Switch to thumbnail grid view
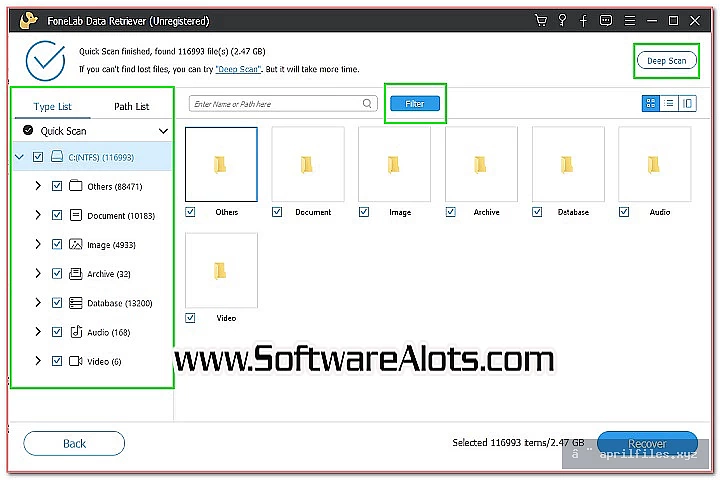The width and height of the screenshot is (720, 480). click(651, 103)
